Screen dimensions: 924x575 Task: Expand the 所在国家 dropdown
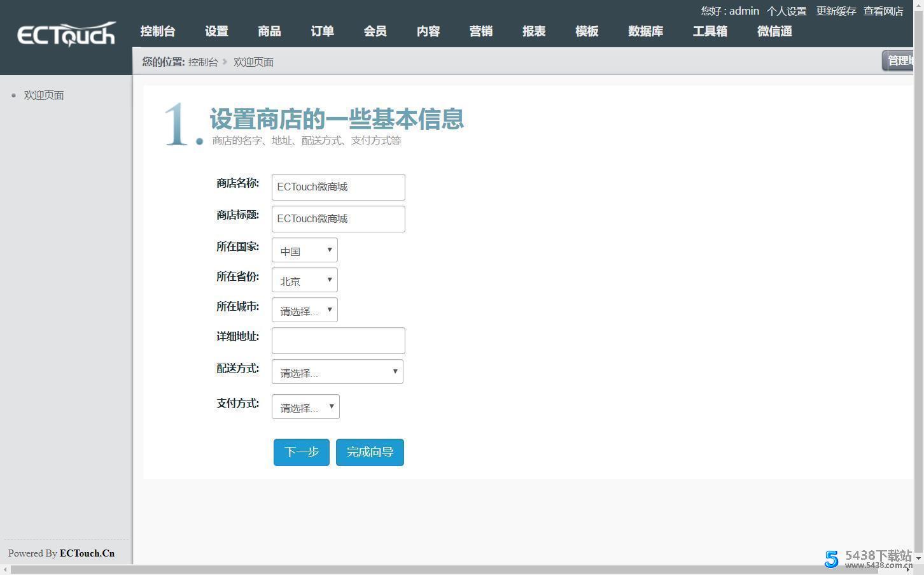pyautogui.click(x=305, y=250)
